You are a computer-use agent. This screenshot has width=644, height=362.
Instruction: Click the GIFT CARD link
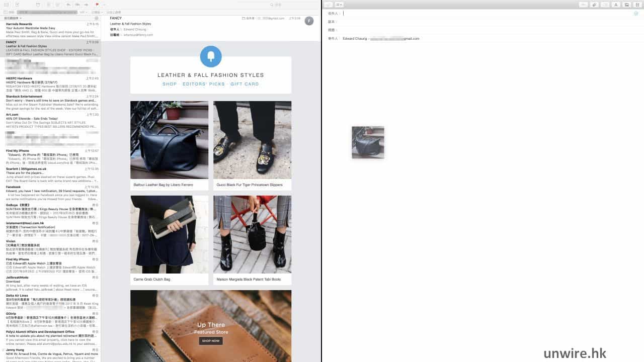[245, 84]
